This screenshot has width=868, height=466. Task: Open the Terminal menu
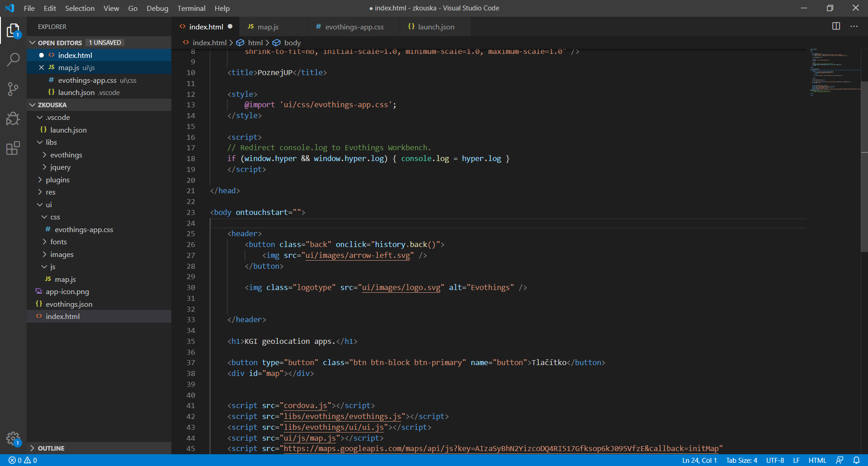[x=191, y=8]
